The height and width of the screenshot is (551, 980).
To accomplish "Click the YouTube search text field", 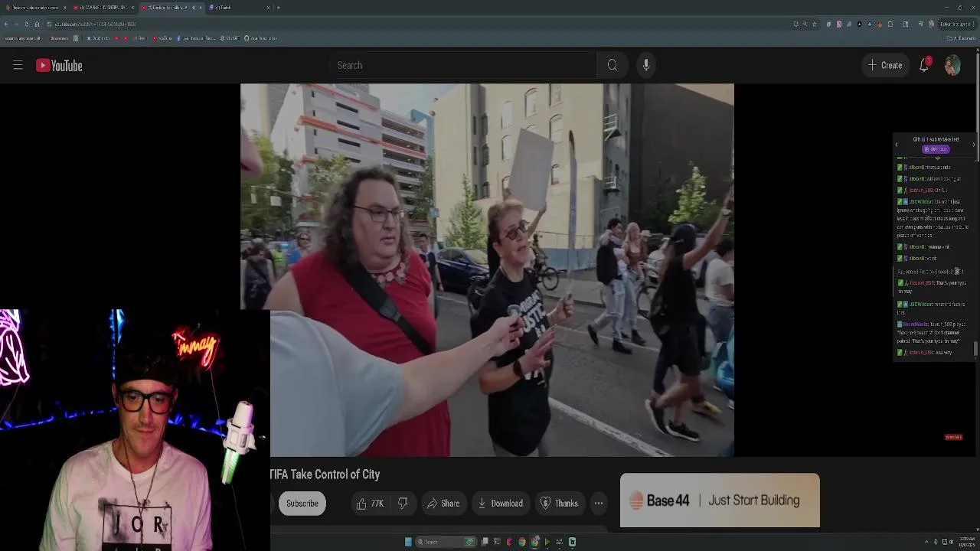I will [463, 65].
